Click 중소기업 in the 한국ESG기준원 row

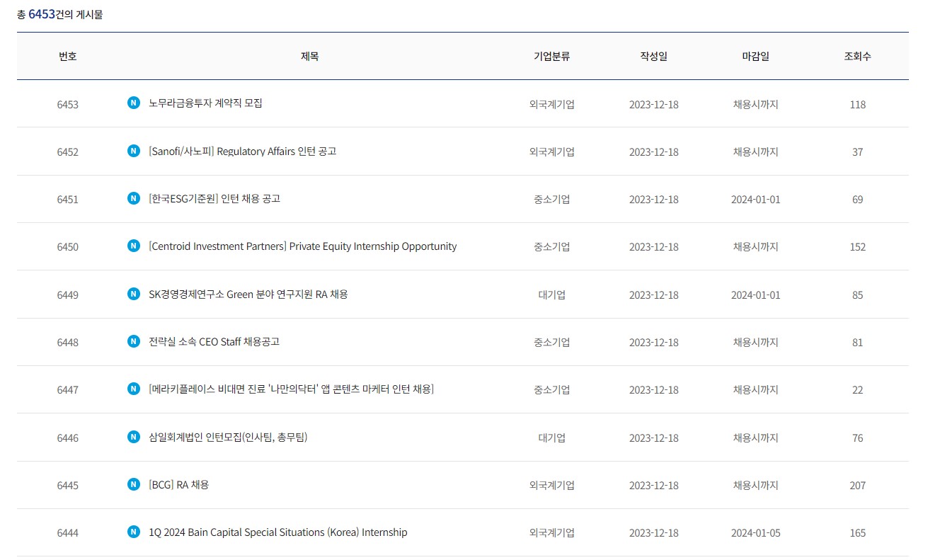click(x=552, y=200)
